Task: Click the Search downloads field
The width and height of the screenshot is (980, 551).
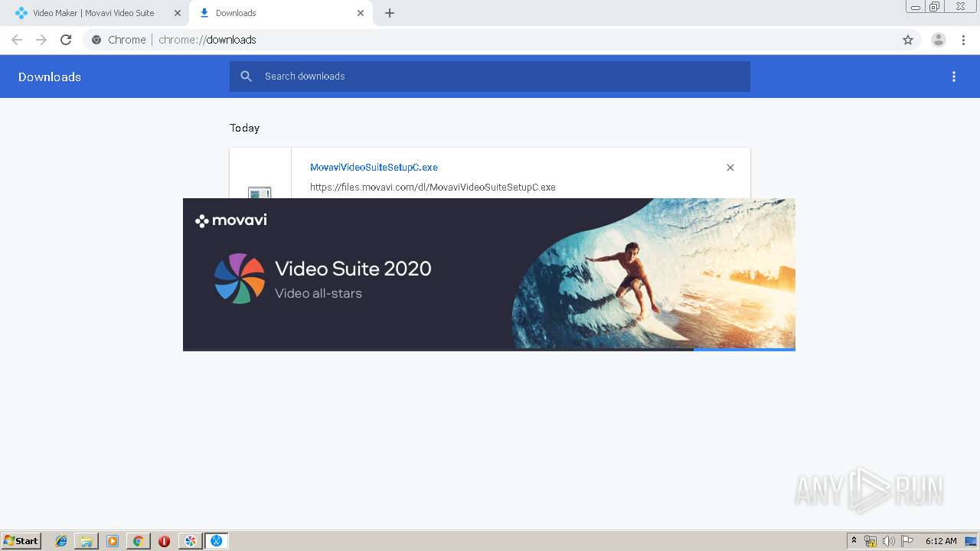Action: tap(490, 77)
